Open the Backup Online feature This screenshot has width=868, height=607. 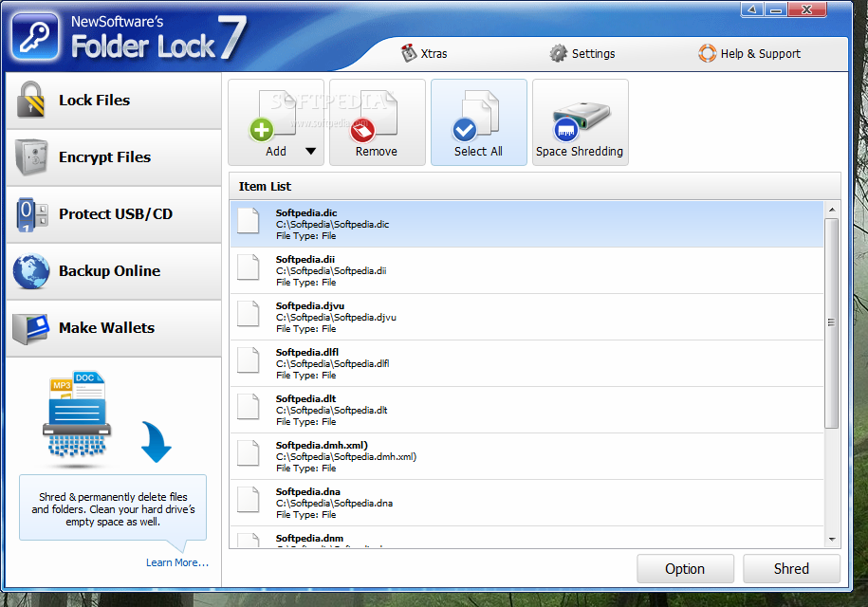click(31, 271)
